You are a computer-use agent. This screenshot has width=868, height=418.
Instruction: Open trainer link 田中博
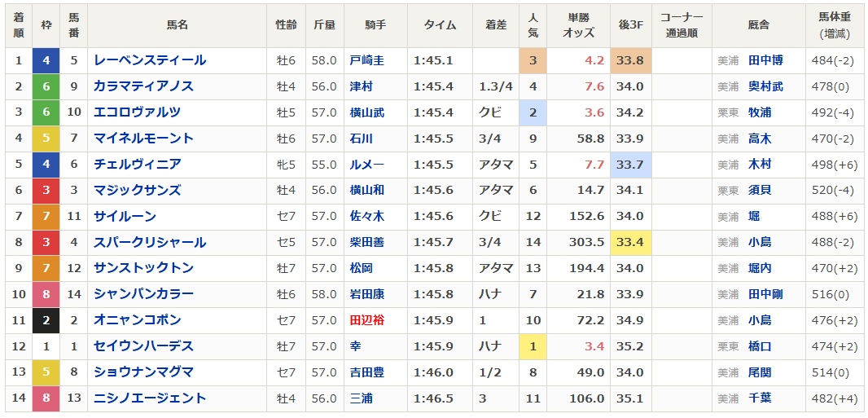point(765,60)
